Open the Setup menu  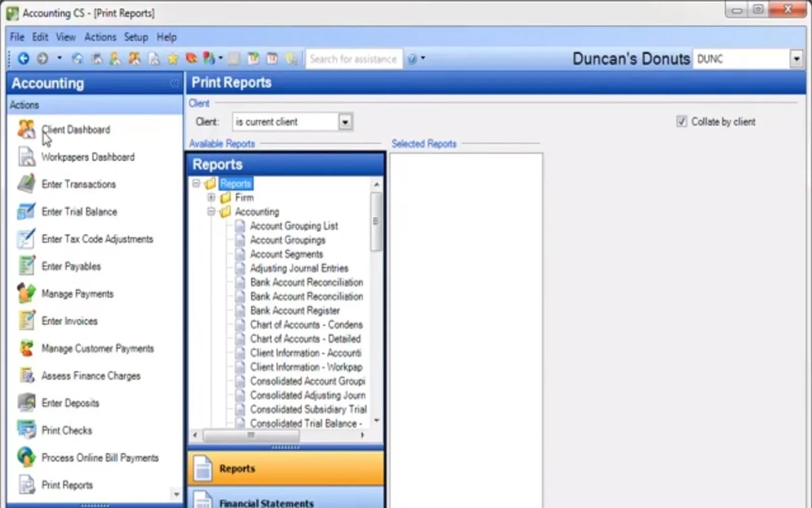pos(136,37)
